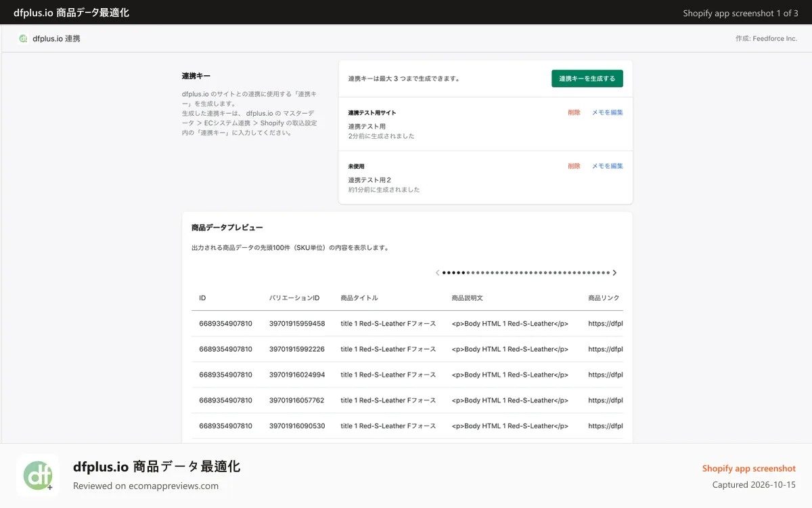
Task: Delete the 未使用 key
Action: coord(574,166)
